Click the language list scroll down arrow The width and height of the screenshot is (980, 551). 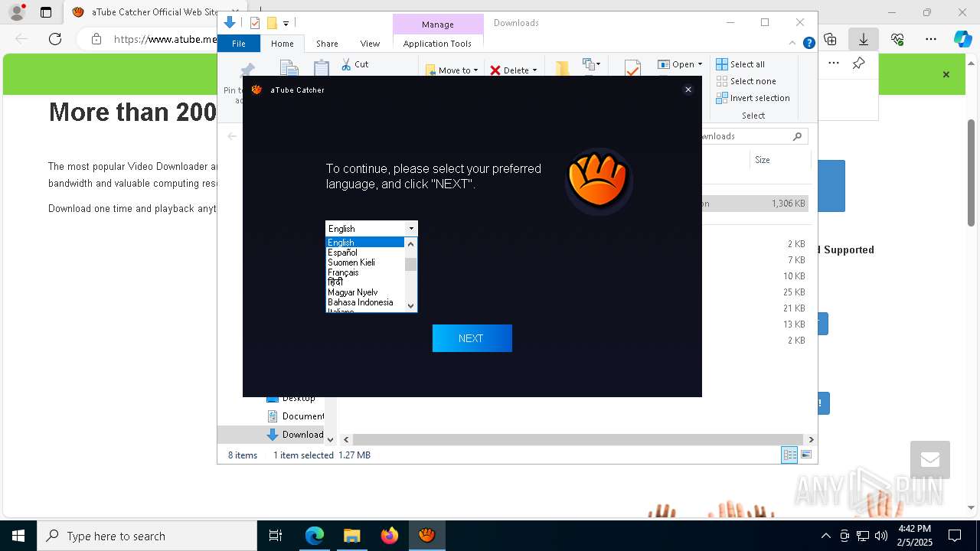coord(411,305)
